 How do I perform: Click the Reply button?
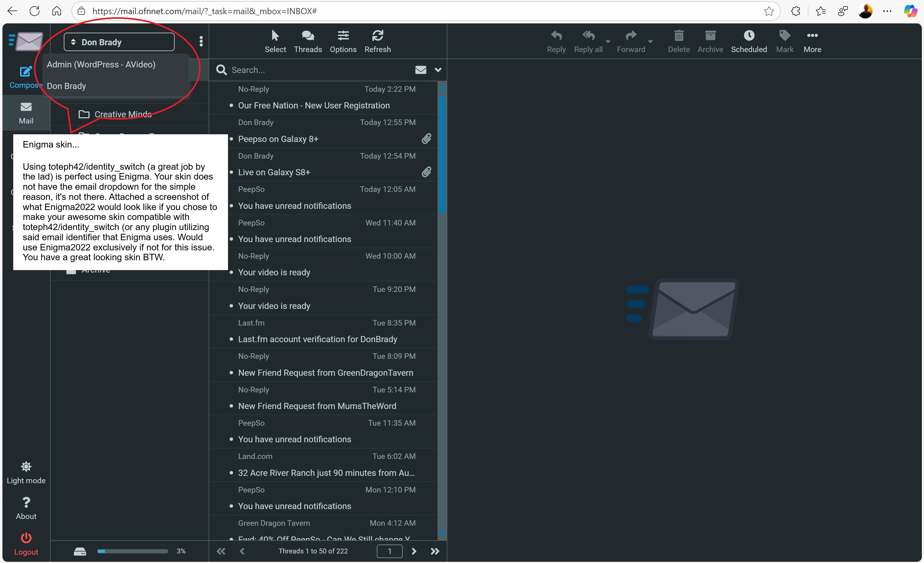[x=556, y=41]
